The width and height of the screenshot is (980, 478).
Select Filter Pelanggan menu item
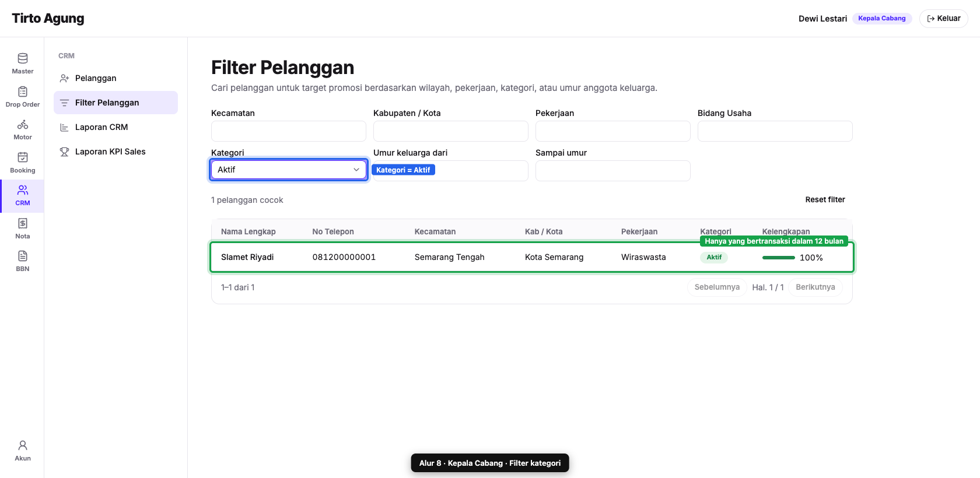point(116,103)
